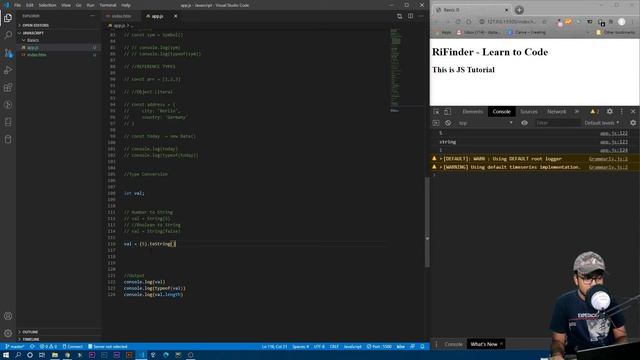
Task: Expand the Outline section
Action: click(x=29, y=332)
